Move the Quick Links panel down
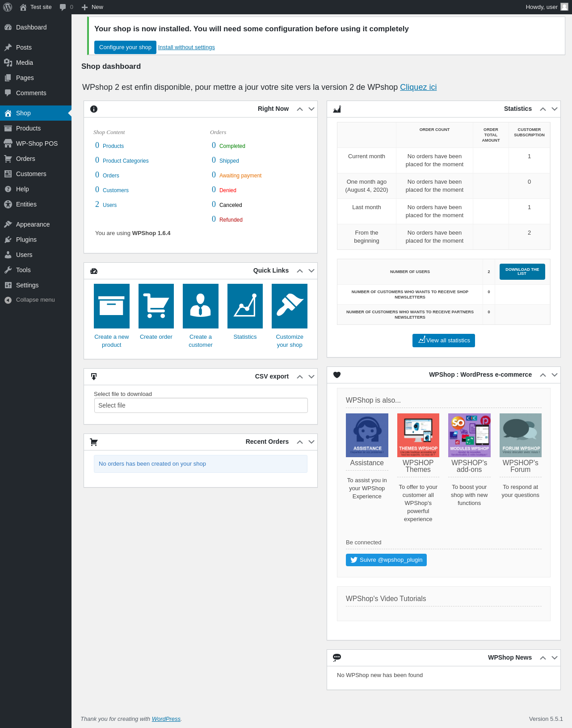 pos(311,271)
